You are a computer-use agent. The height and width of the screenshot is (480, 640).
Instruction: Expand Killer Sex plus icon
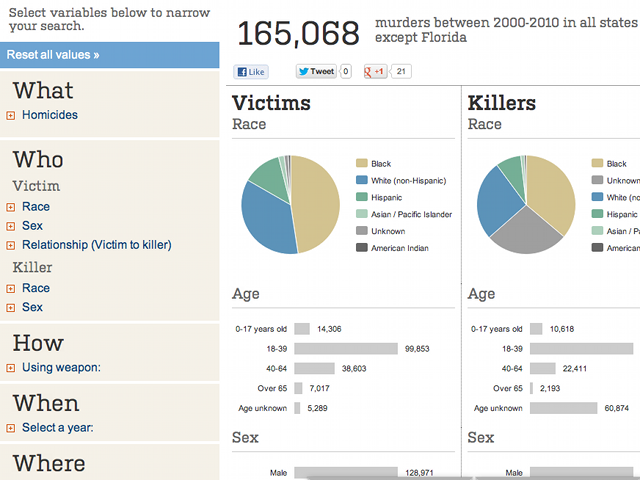[11, 308]
